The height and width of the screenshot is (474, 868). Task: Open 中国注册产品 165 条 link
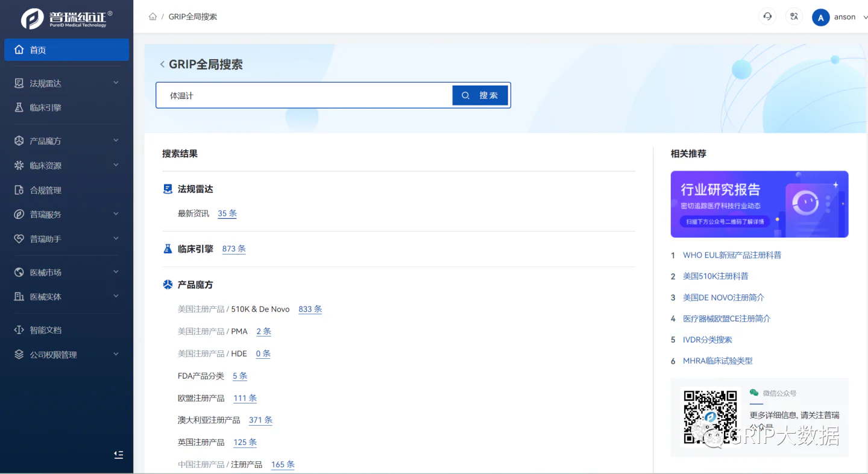283,464
